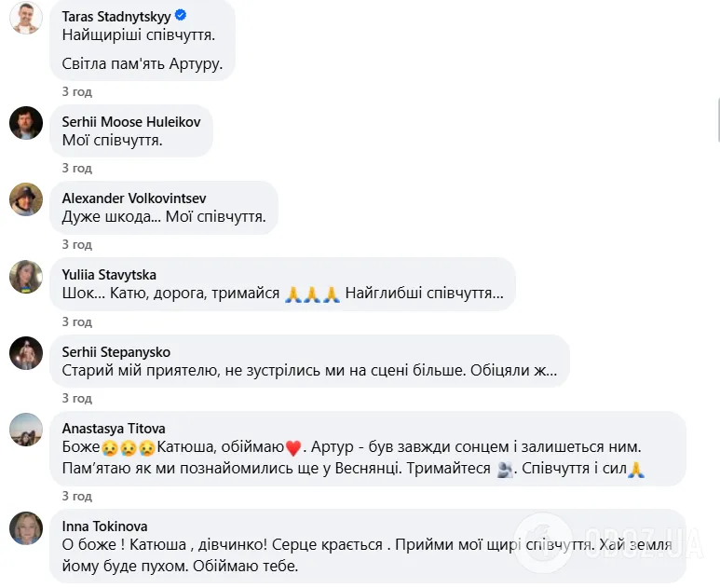Click timestamp under Alexander Volkovintsev's comment
This screenshot has height=588, width=720.
(77, 245)
